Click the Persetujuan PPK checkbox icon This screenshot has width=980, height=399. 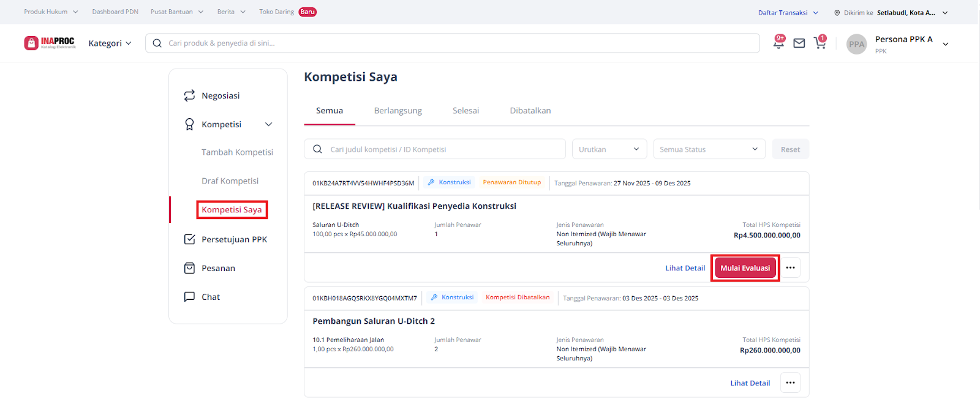[189, 239]
